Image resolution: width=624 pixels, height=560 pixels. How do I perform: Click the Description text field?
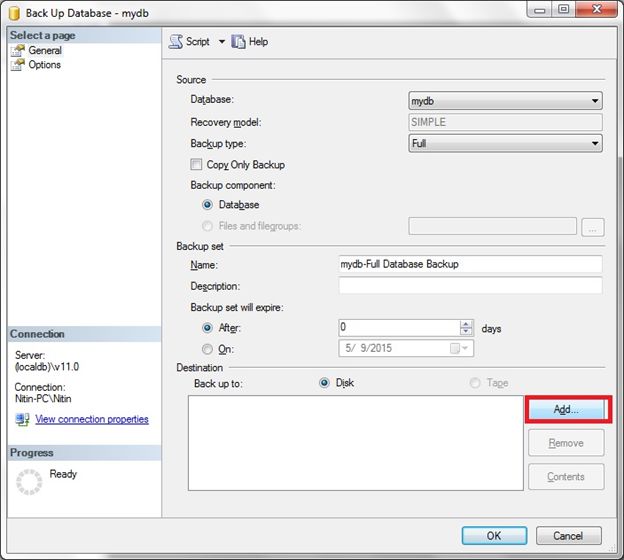tap(470, 285)
